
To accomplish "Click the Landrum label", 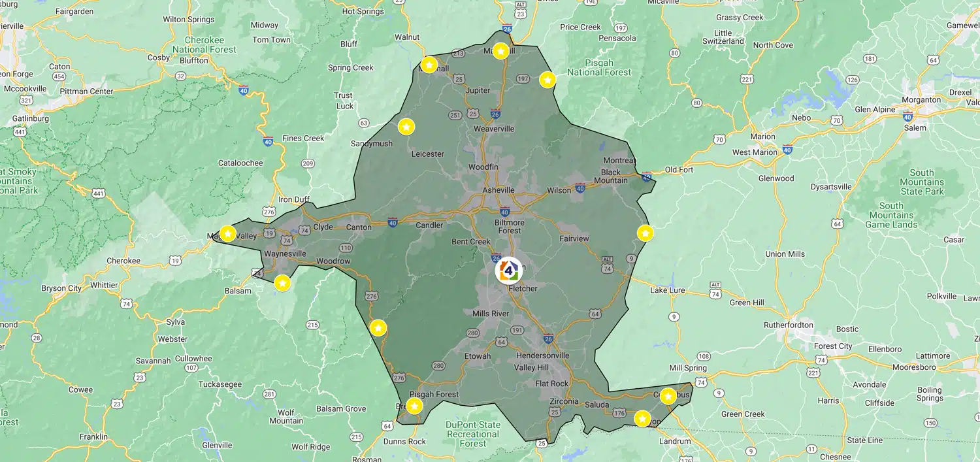I will point(675,441).
